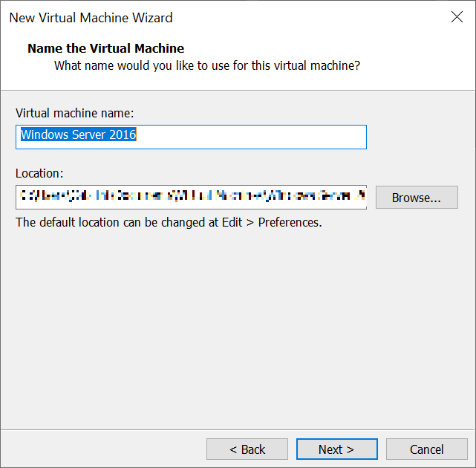Click the Edit > Preferences hint text
The height and width of the screenshot is (468, 476).
point(169,222)
